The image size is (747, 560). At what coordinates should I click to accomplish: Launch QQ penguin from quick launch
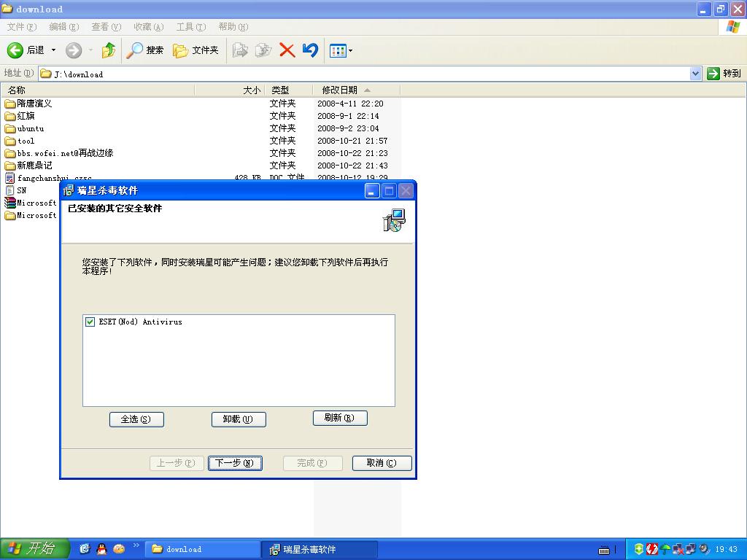(x=101, y=549)
